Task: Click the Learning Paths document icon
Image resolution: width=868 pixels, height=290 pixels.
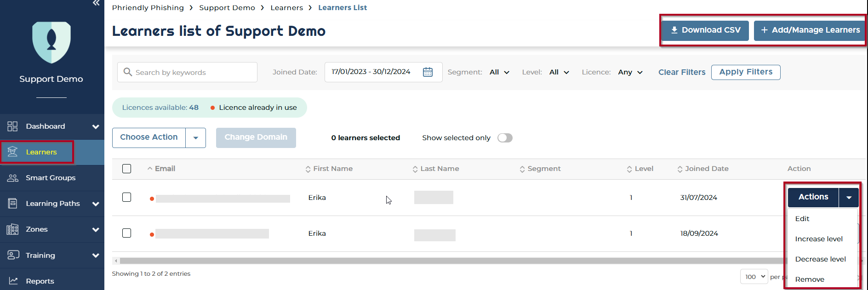Action: 12,204
